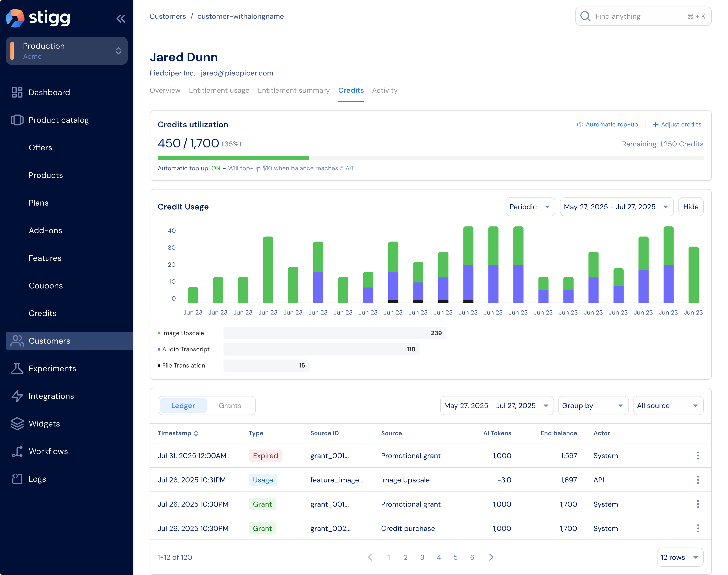Image resolution: width=728 pixels, height=575 pixels.
Task: Select the Credits tab
Action: 351,90
